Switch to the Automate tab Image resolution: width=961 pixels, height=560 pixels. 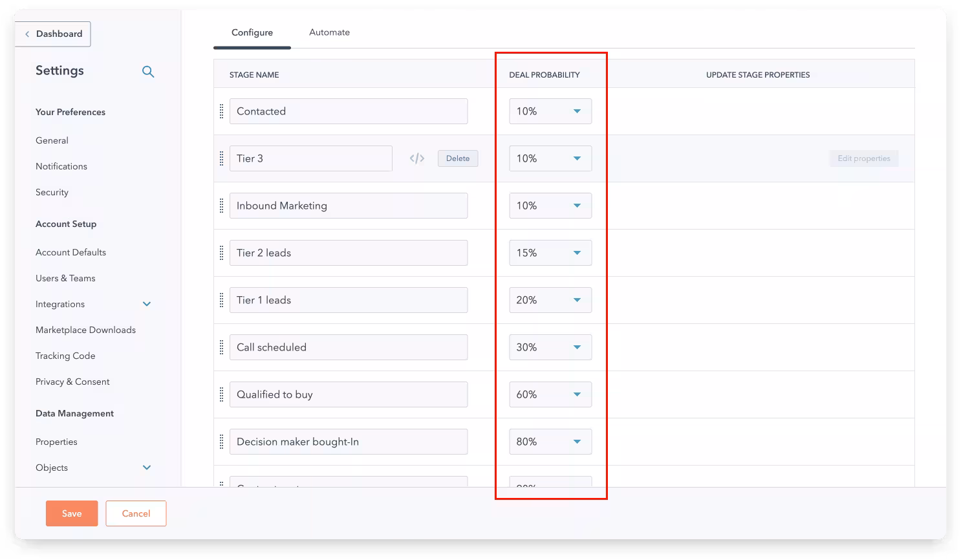(x=329, y=32)
